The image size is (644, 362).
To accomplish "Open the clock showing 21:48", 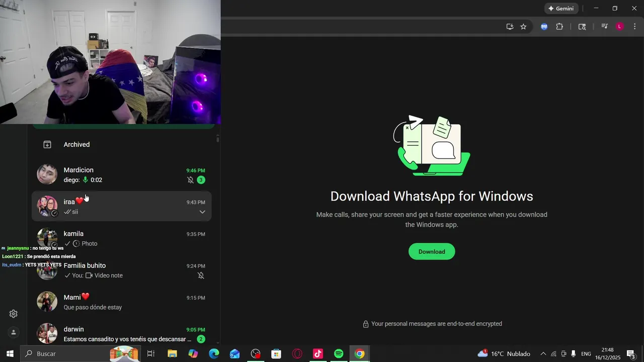I will tap(608, 354).
